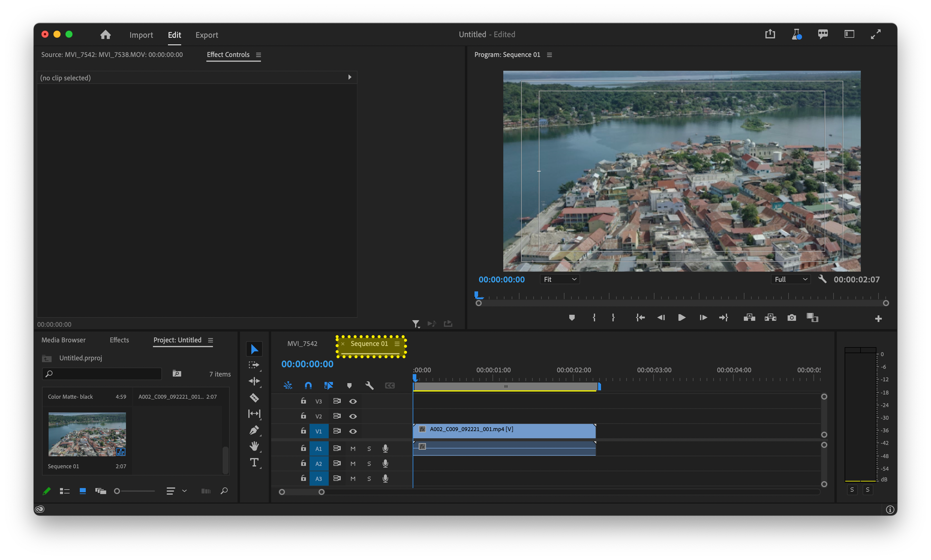Viewport: 931px width, 560px height.
Task: Toggle V1 track output eye
Action: point(353,431)
